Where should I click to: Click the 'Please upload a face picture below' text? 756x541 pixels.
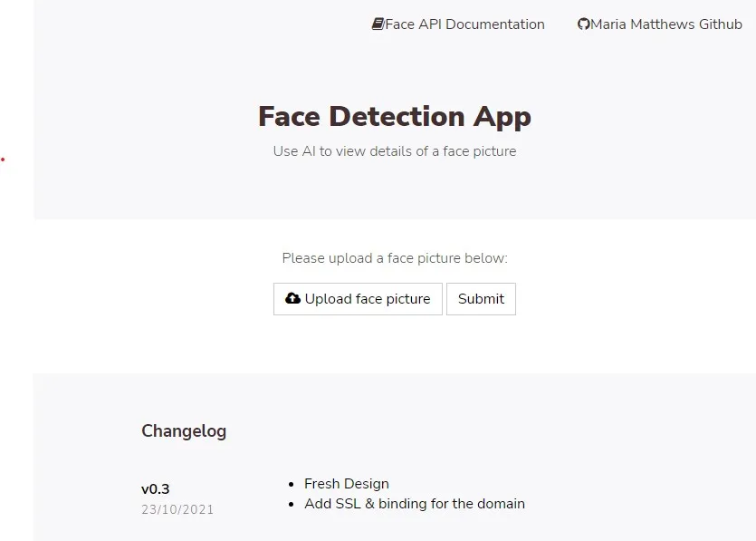pos(395,258)
